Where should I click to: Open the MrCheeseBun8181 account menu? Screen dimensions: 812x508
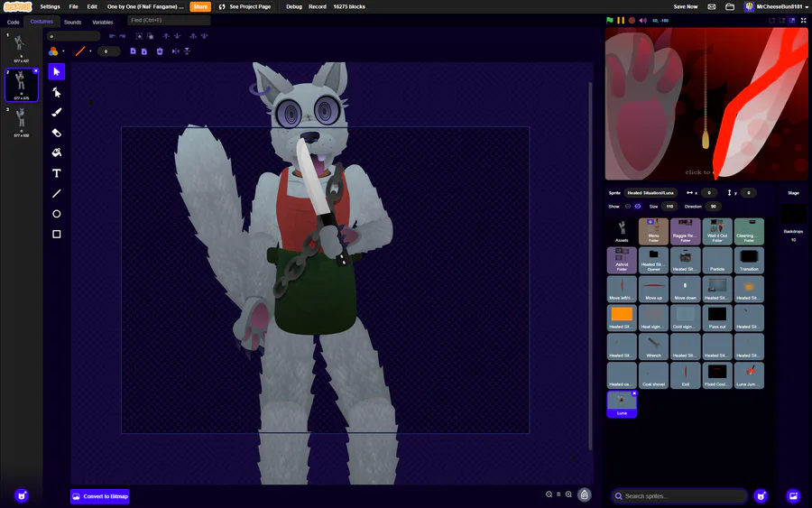click(776, 6)
